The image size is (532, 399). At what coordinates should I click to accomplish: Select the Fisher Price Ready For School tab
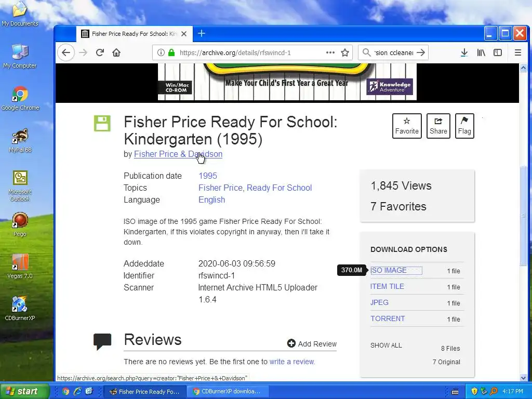[x=135, y=34]
